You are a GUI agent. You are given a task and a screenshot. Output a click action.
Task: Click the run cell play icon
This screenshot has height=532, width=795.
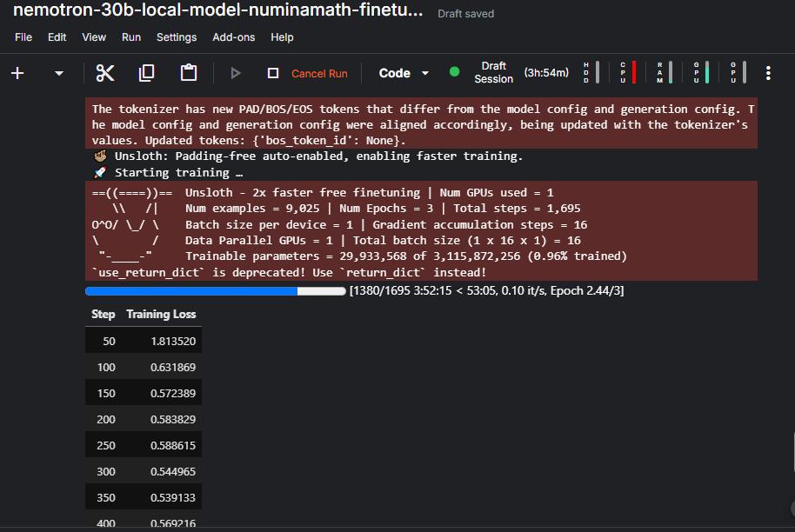point(235,74)
